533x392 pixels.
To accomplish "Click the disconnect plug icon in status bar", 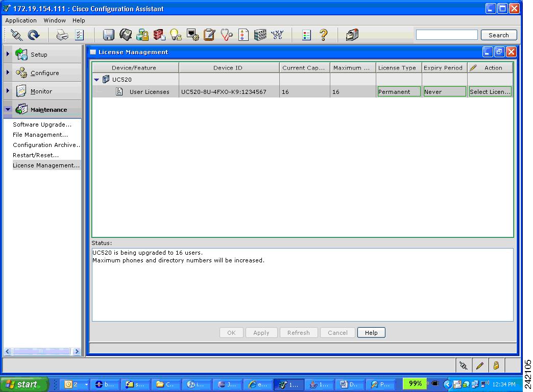I will (x=463, y=365).
